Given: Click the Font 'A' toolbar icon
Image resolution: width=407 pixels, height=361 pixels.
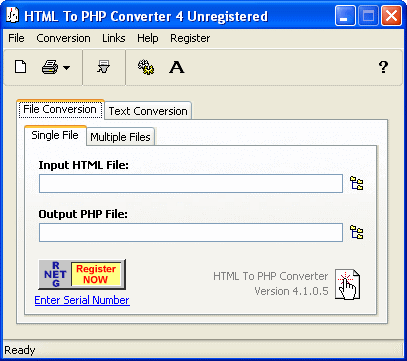Looking at the screenshot, I should 176,67.
